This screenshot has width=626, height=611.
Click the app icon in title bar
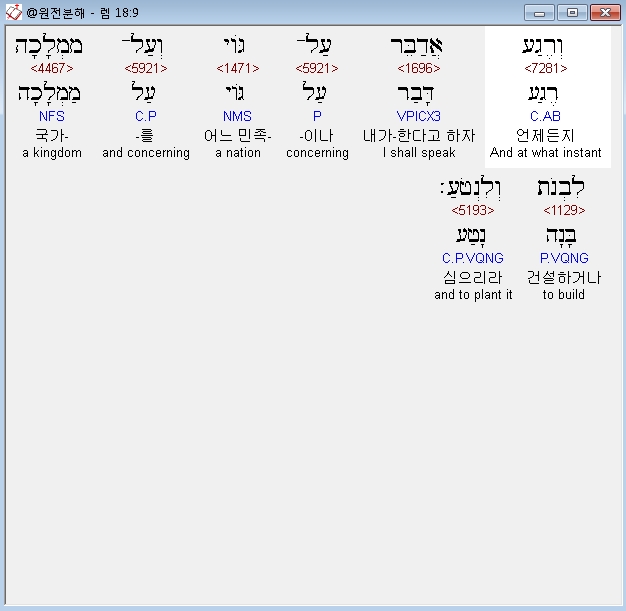point(13,12)
